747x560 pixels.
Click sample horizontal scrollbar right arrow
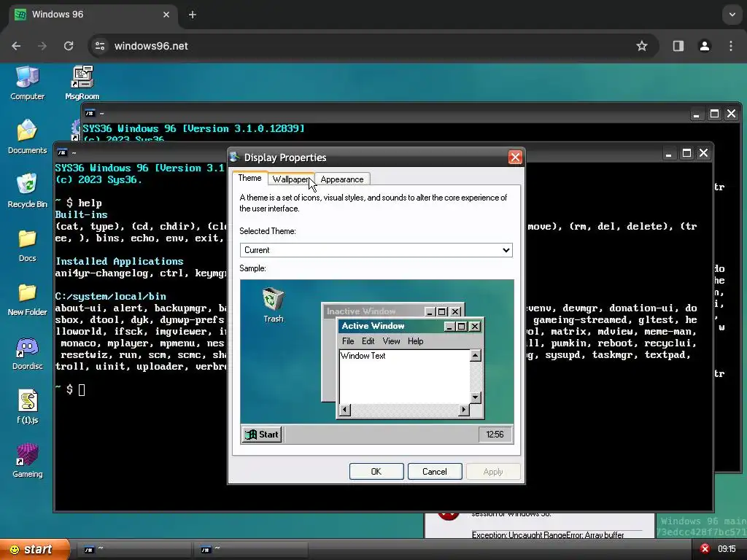[x=464, y=410]
